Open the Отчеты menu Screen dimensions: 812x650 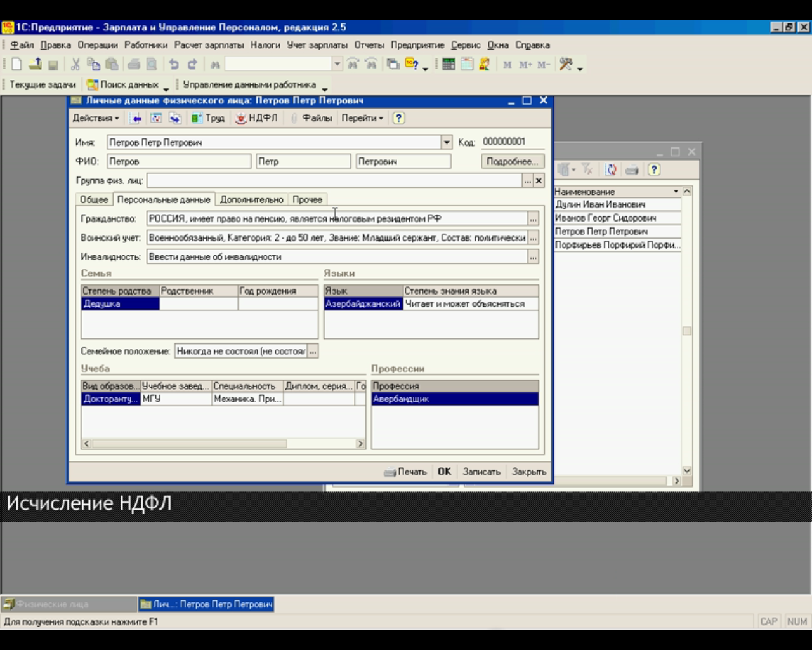[369, 45]
